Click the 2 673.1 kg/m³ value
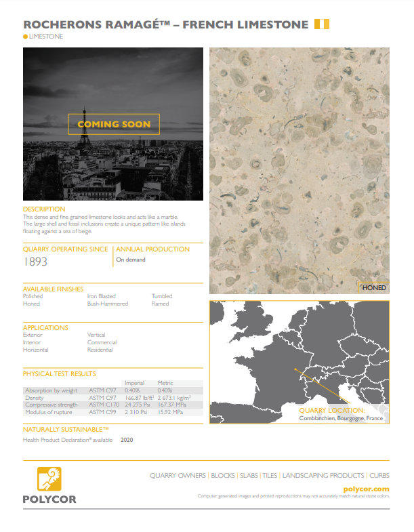The image size is (414, 532). [x=174, y=398]
